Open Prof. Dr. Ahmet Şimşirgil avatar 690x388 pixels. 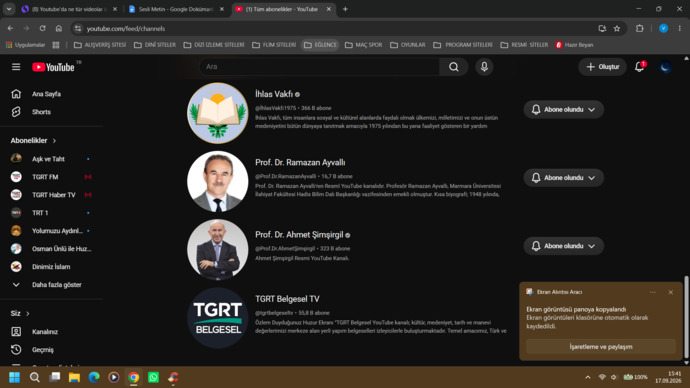tap(218, 249)
